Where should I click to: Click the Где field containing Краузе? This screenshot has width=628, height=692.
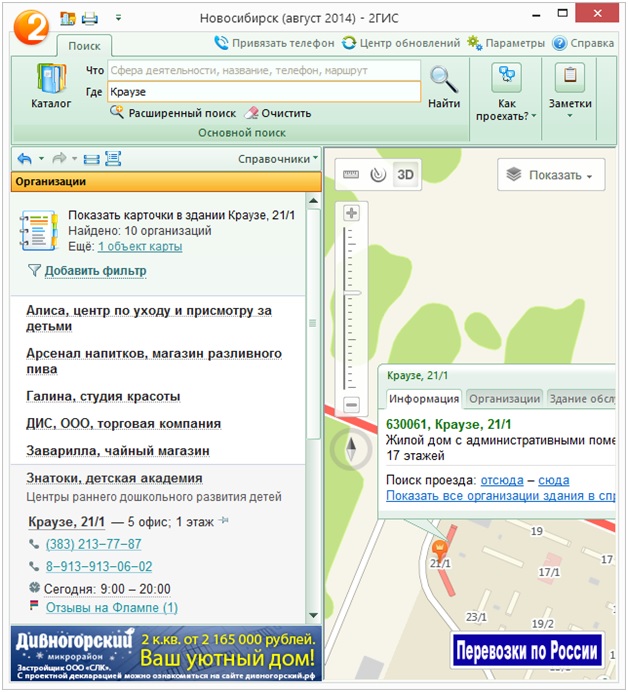click(x=264, y=92)
